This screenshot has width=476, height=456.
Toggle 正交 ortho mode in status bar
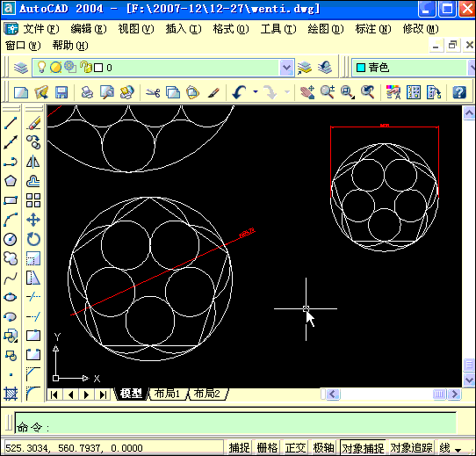click(x=295, y=448)
